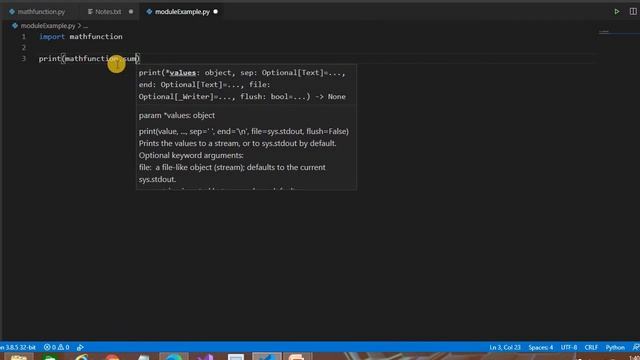Change end of line sequence CRLF
640x360 pixels.
coord(591,347)
